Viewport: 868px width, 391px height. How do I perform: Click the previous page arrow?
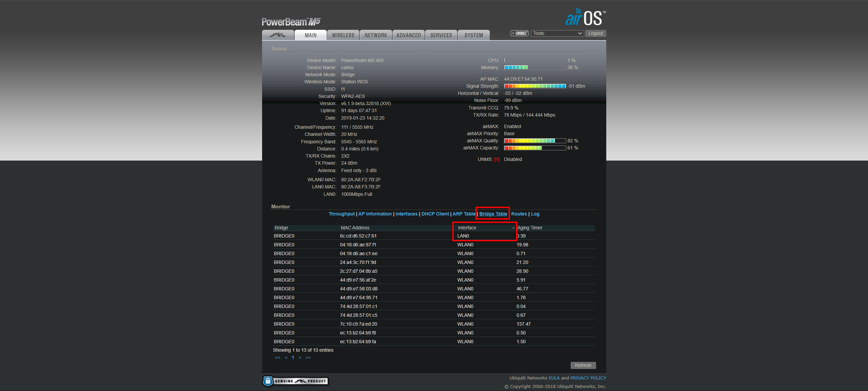click(286, 358)
